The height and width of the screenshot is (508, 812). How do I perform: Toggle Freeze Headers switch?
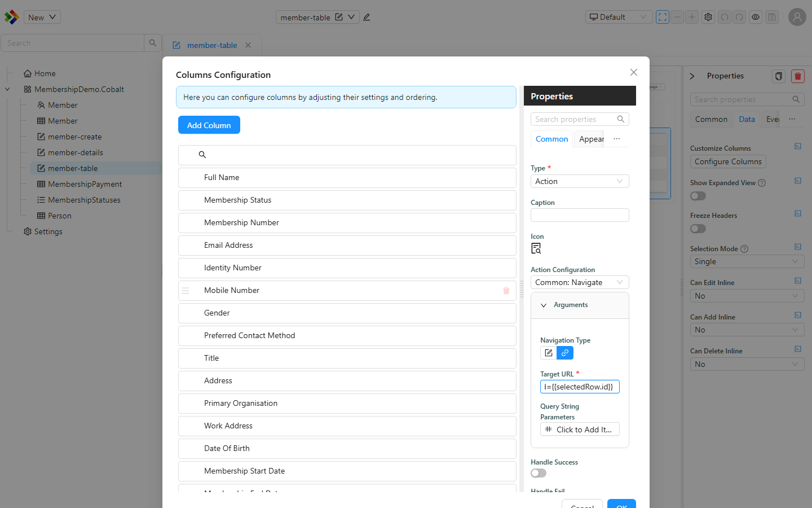698,229
